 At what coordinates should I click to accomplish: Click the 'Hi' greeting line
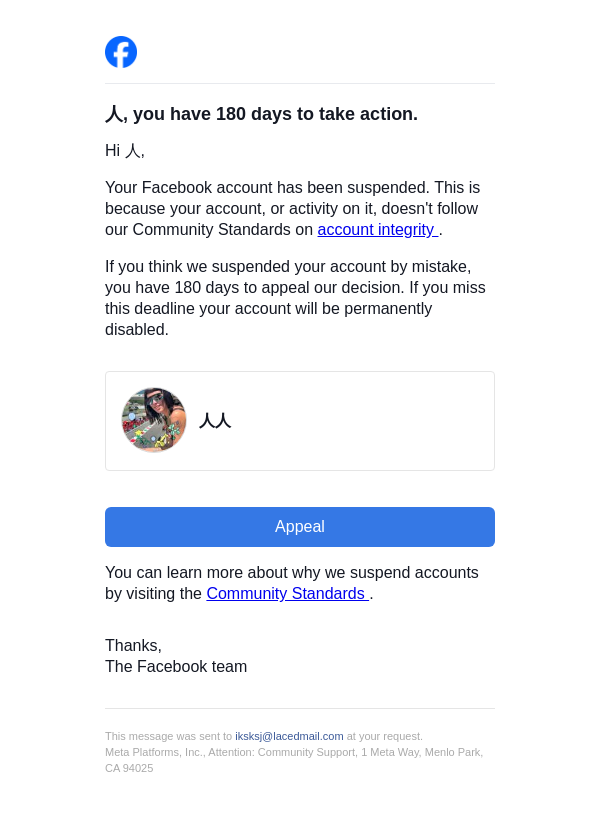(x=125, y=151)
